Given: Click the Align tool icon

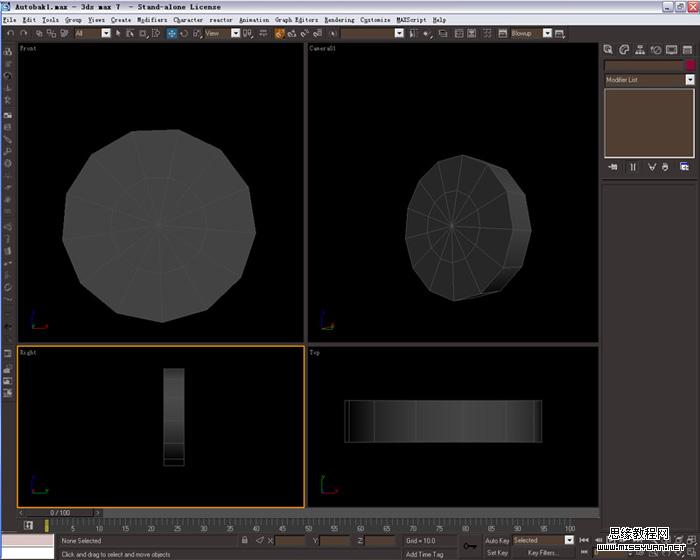Looking at the screenshot, I should pyautogui.click(x=428, y=33).
